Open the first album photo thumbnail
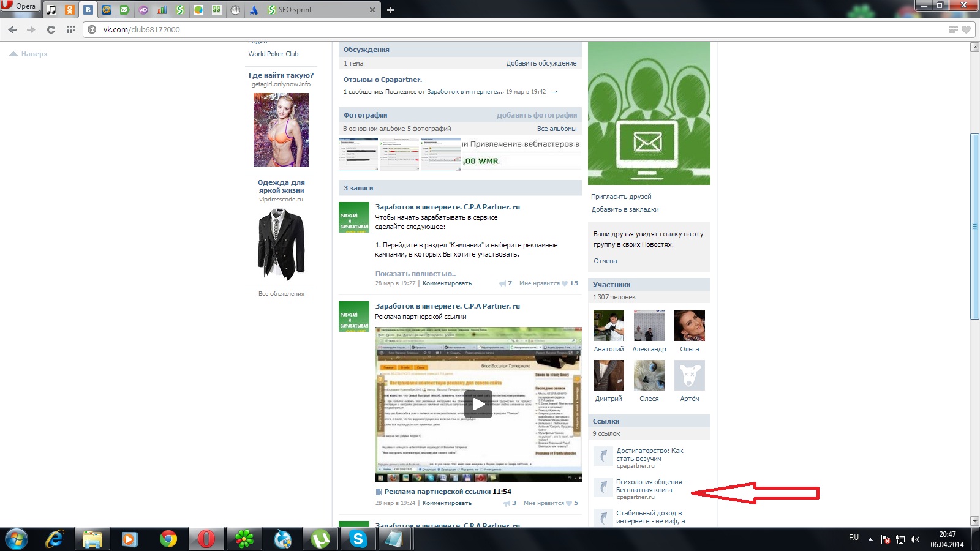The width and height of the screenshot is (980, 551). click(358, 154)
